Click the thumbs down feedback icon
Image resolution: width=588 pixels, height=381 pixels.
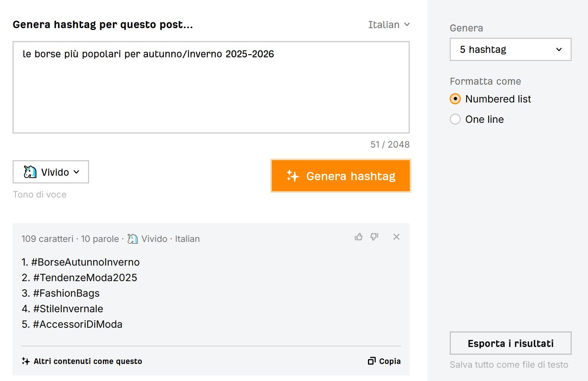375,237
